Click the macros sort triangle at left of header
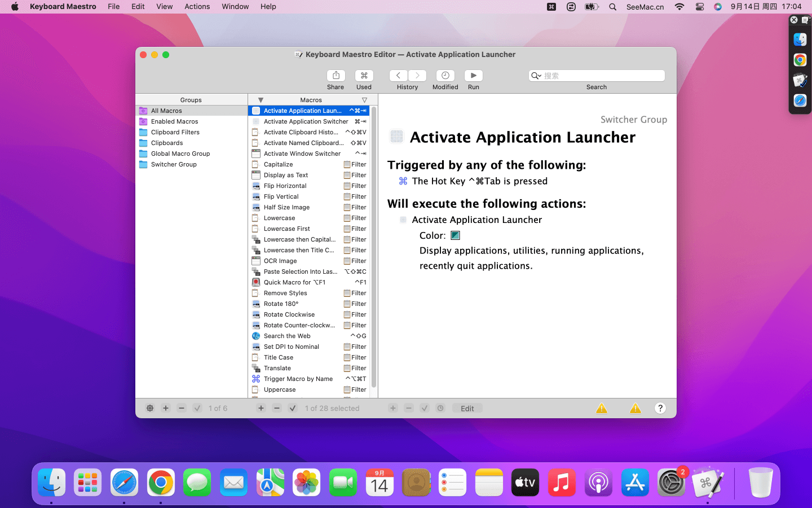812x508 pixels. coord(261,100)
